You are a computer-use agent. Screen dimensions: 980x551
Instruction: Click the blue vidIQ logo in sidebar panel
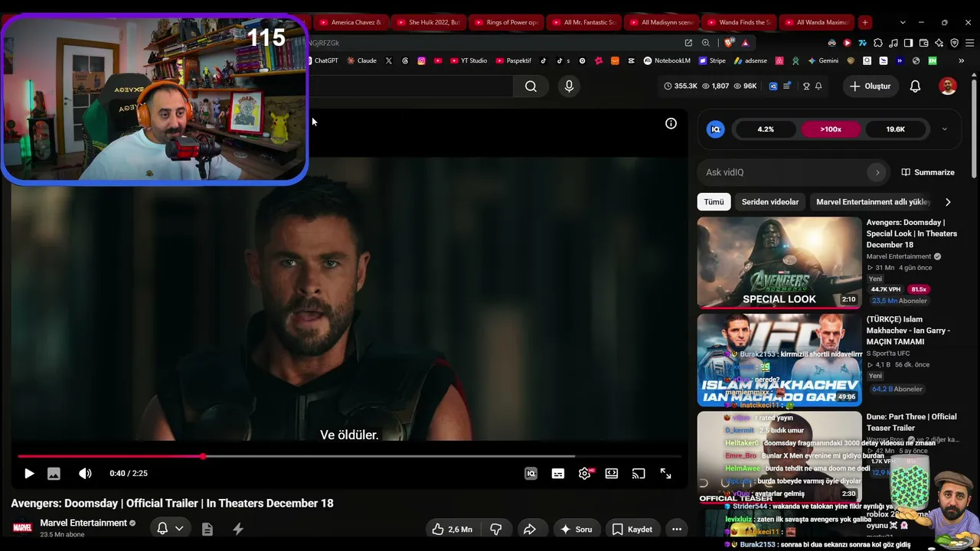[x=716, y=129]
